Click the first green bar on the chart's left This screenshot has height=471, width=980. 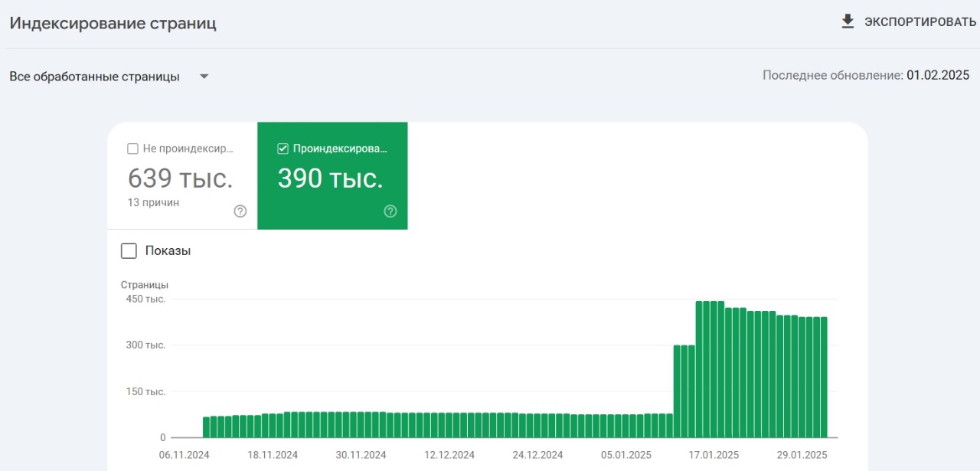(x=207, y=427)
